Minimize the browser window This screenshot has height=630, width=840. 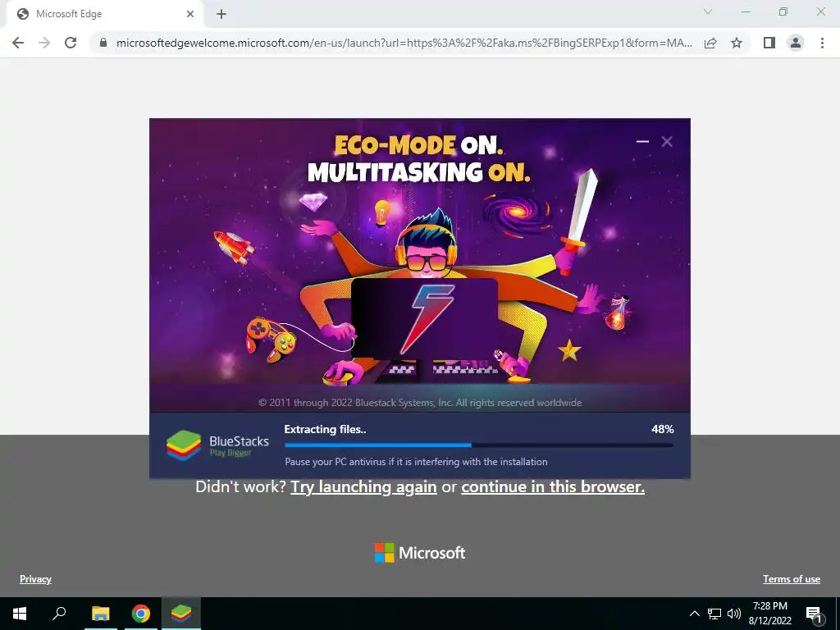point(746,11)
